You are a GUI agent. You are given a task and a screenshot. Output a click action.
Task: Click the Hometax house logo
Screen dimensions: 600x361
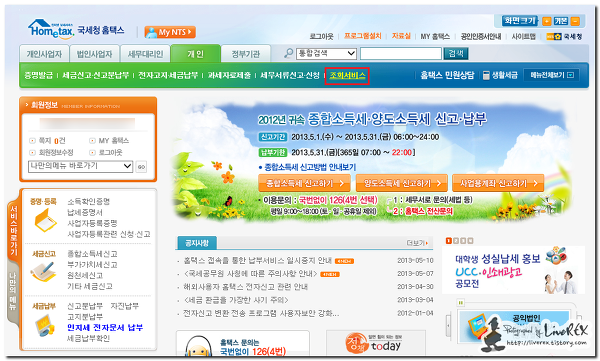point(51,29)
